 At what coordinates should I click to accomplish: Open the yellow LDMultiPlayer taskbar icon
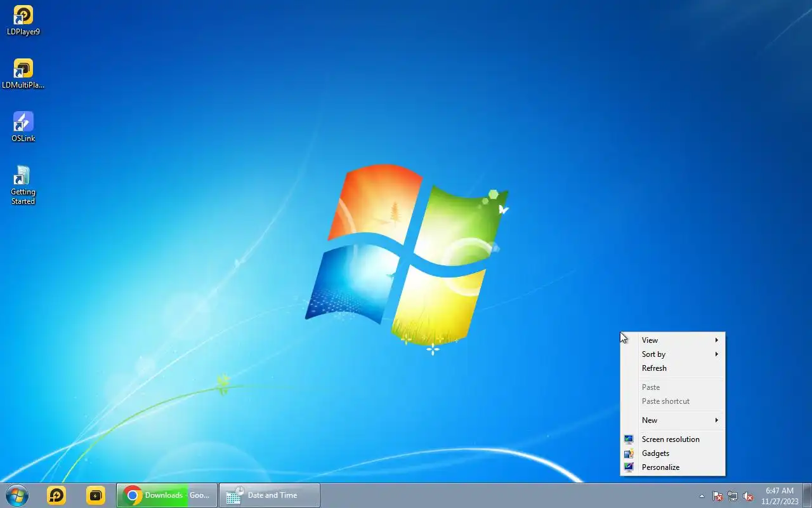[96, 495]
